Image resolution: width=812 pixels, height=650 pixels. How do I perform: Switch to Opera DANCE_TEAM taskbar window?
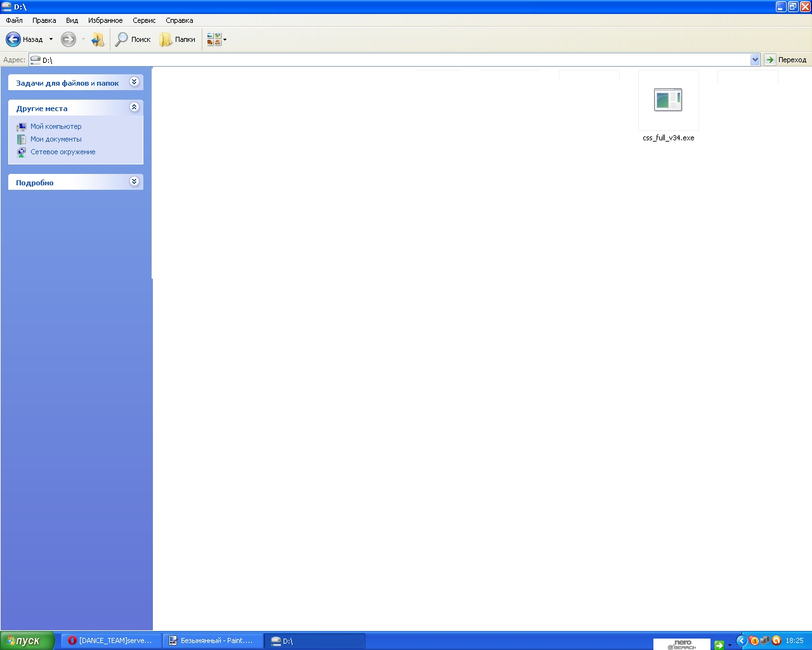pos(111,640)
